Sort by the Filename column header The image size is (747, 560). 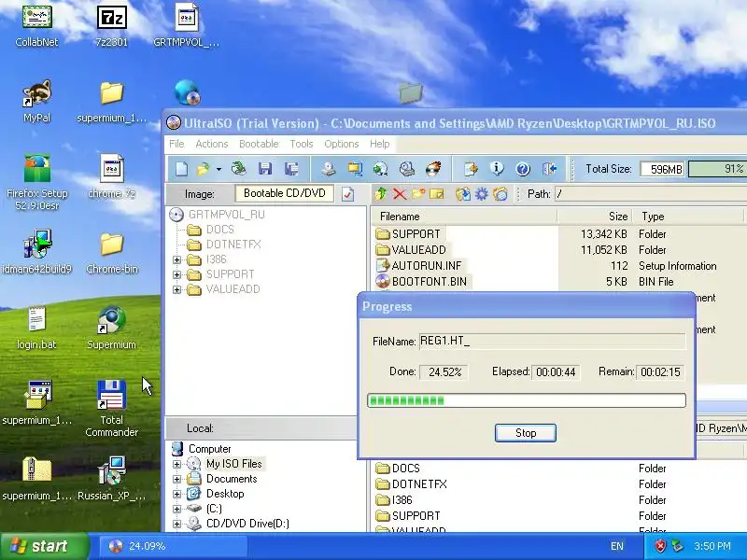pos(463,217)
